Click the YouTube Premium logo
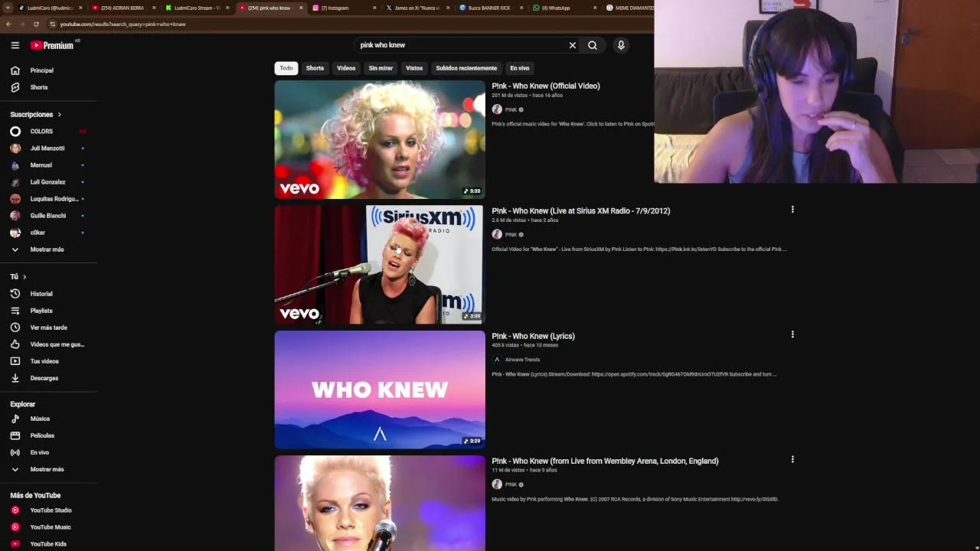The width and height of the screenshot is (980, 551). (x=52, y=45)
